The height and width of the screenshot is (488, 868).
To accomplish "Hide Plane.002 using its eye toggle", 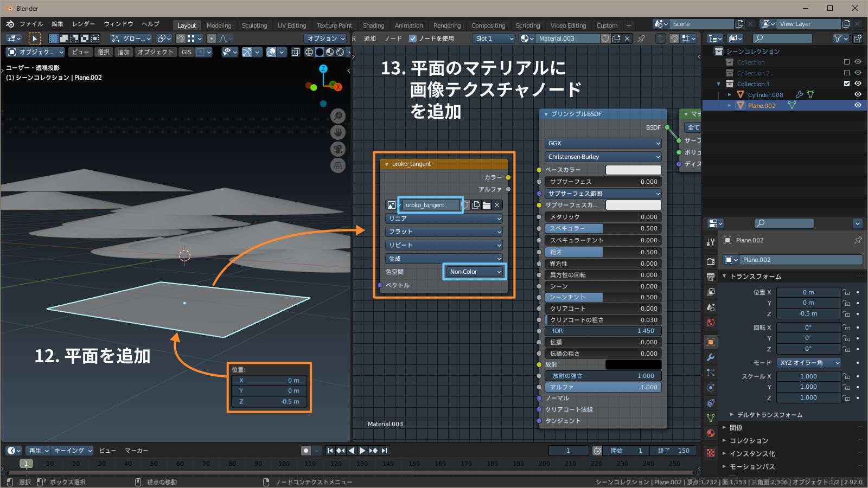I will 858,105.
